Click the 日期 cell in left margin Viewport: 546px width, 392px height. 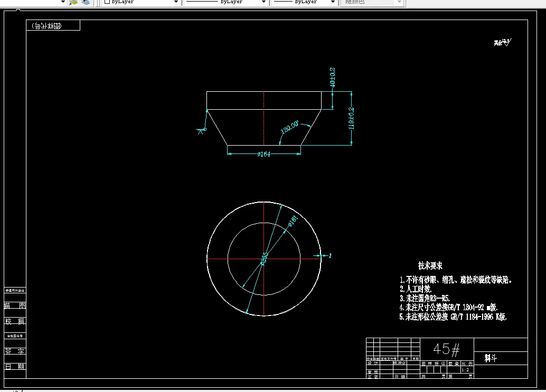pos(15,367)
